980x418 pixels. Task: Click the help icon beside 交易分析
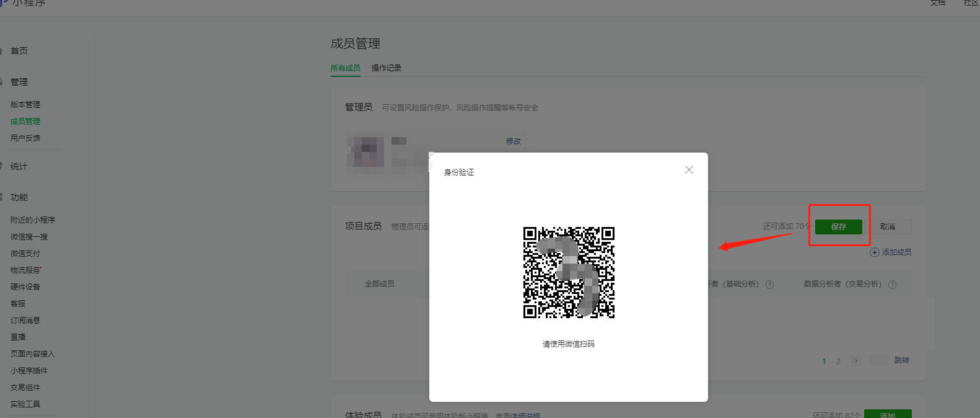point(892,285)
